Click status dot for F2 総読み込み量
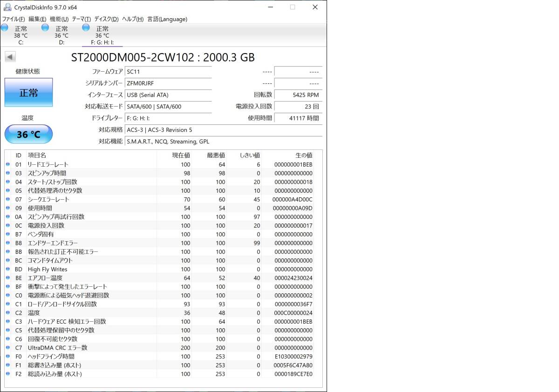Image resolution: width=559 pixels, height=392 pixels. [7, 374]
